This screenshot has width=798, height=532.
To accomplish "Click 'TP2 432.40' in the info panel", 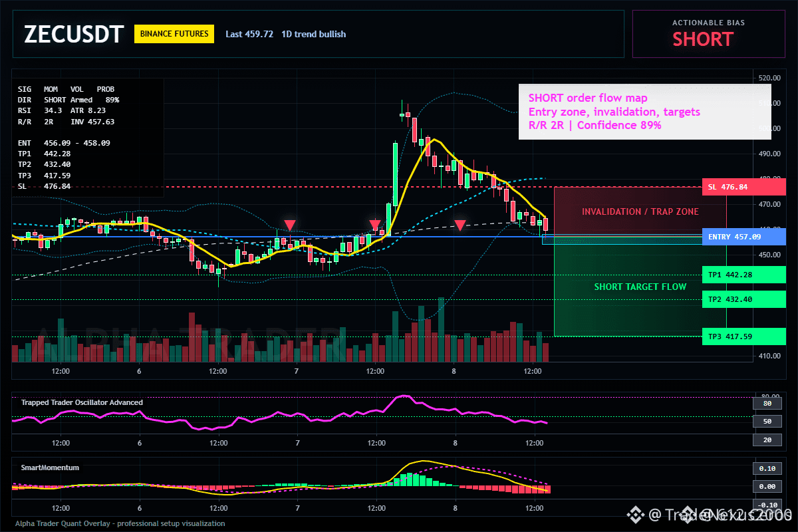I will point(44,164).
